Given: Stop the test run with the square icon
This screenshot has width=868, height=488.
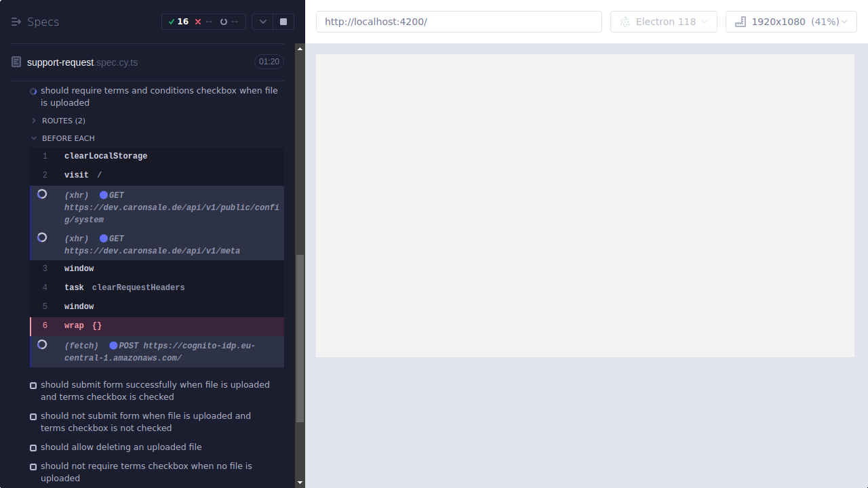Looking at the screenshot, I should tap(283, 21).
